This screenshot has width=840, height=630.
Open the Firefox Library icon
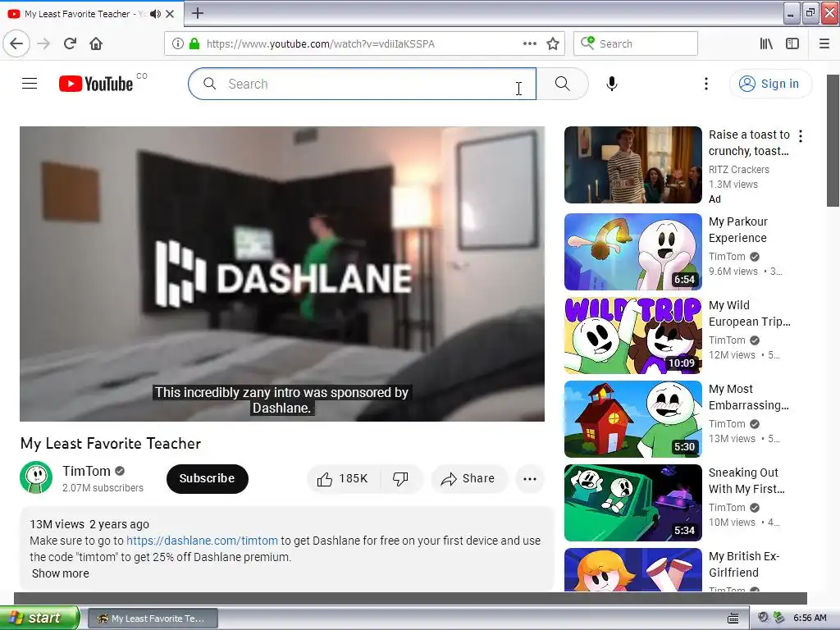767,43
